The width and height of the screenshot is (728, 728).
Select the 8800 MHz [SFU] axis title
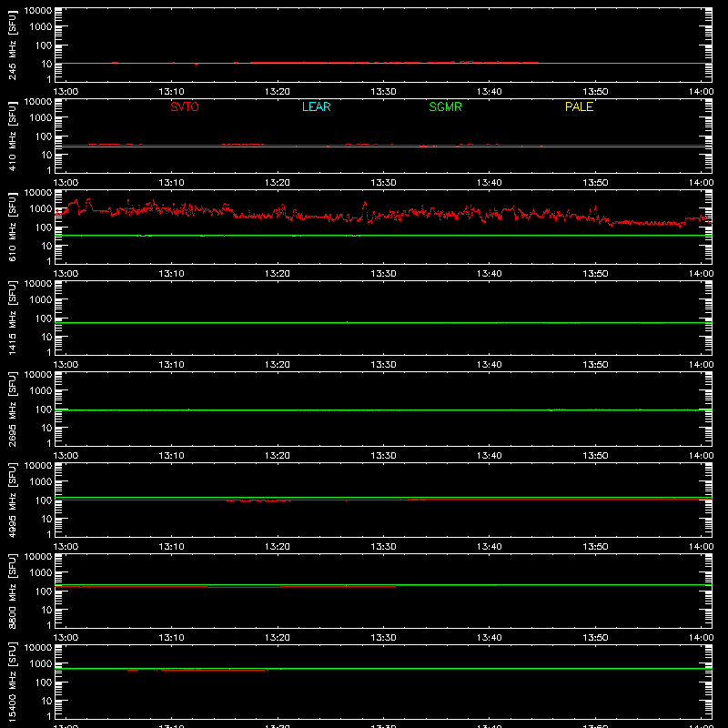[13, 591]
